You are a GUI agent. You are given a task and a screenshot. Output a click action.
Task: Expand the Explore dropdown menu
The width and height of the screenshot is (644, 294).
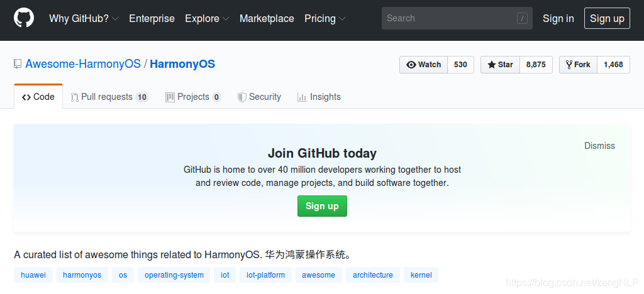click(207, 18)
